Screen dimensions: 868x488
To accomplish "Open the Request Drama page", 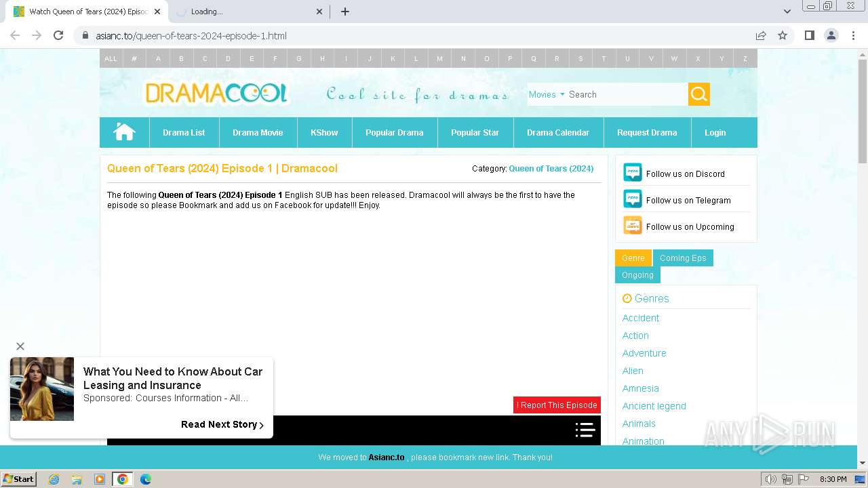I will click(x=647, y=132).
